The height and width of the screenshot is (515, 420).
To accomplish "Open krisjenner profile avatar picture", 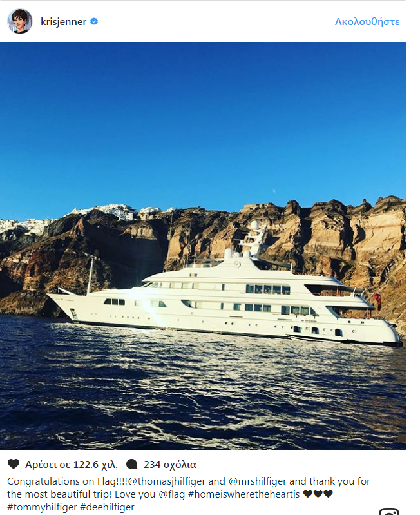I will 20,21.
